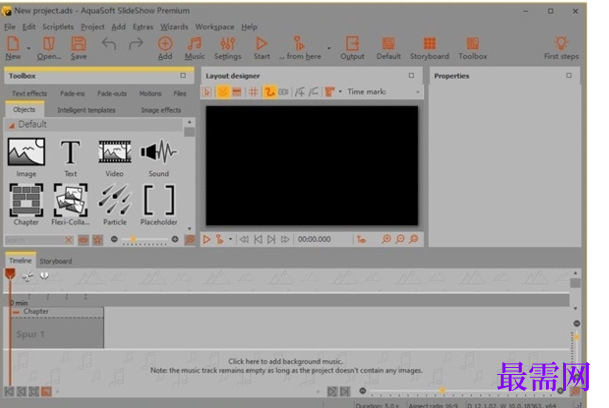Viewport: 609px width, 408px height.
Task: Click the red playhead marker on timeline
Action: [10, 274]
